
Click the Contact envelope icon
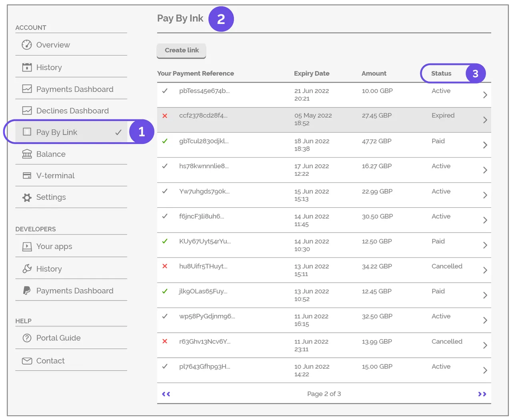[x=27, y=360]
